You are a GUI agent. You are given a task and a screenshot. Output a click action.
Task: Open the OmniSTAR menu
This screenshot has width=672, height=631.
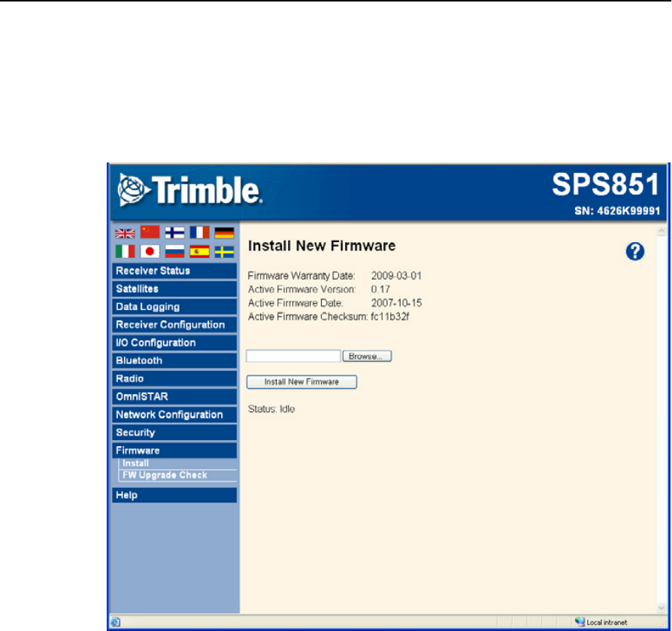pyautogui.click(x=174, y=397)
